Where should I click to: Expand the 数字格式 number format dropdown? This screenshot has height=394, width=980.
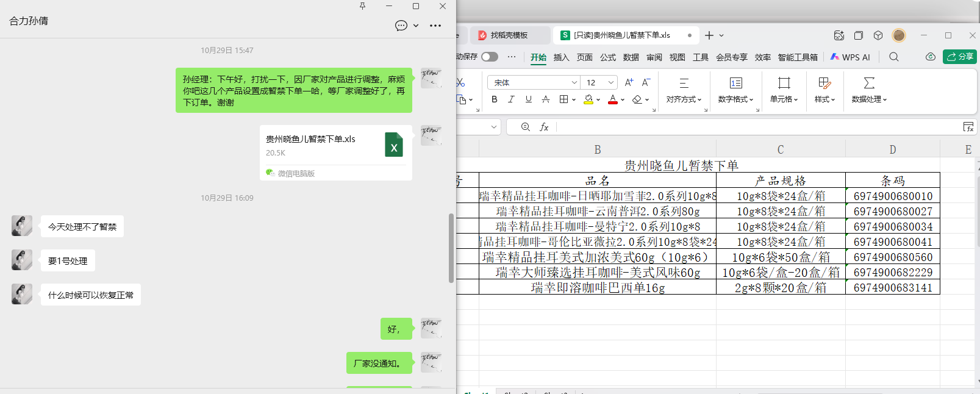[x=735, y=99]
